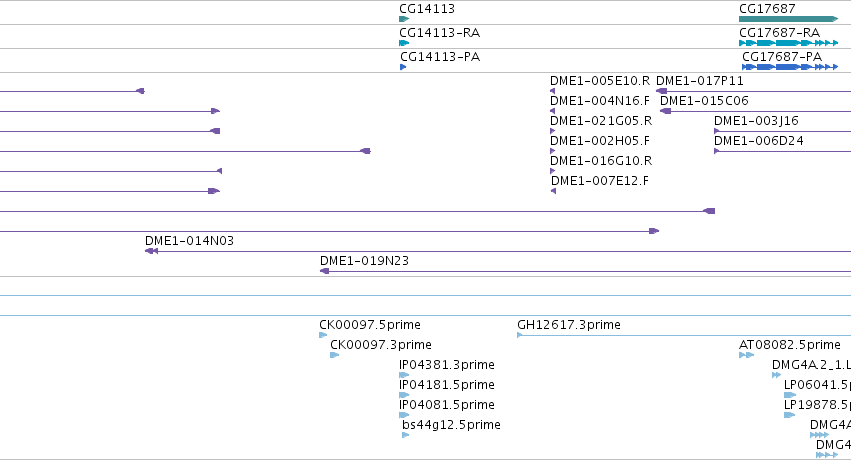Screen dimensions: 851x460
Task: Select the DME1-017P11 BAC label
Action: [700, 81]
